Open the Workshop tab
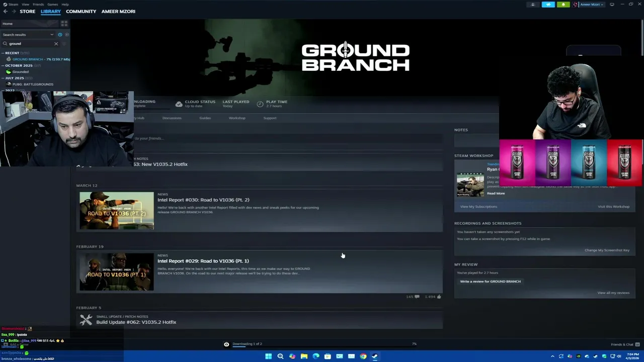Image resolution: width=644 pixels, height=362 pixels. click(237, 118)
